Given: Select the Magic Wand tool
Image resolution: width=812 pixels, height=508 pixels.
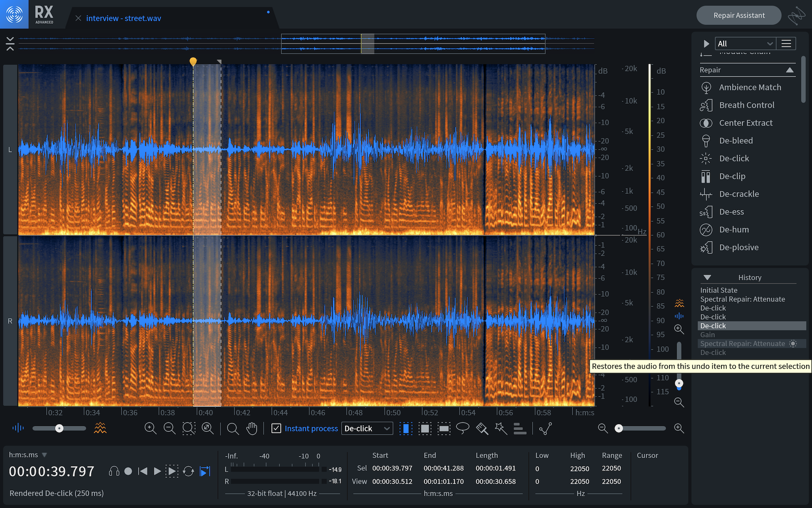Looking at the screenshot, I should (501, 428).
